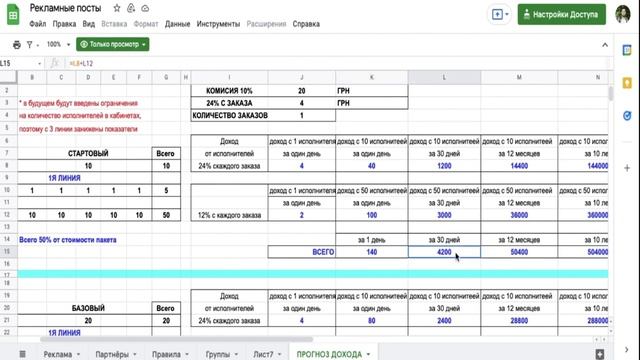This screenshot has width=640, height=360.
Task: Click the cell with value 4200
Action: [x=444, y=252]
